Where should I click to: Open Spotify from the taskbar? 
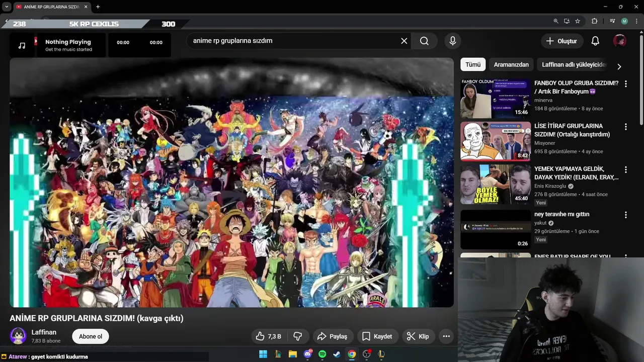(x=323, y=354)
